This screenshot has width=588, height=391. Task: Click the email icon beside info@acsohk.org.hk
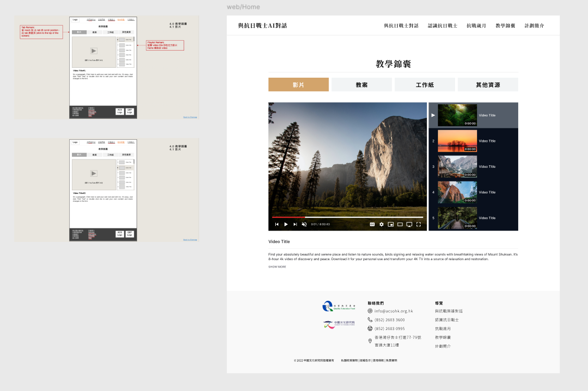pos(370,311)
